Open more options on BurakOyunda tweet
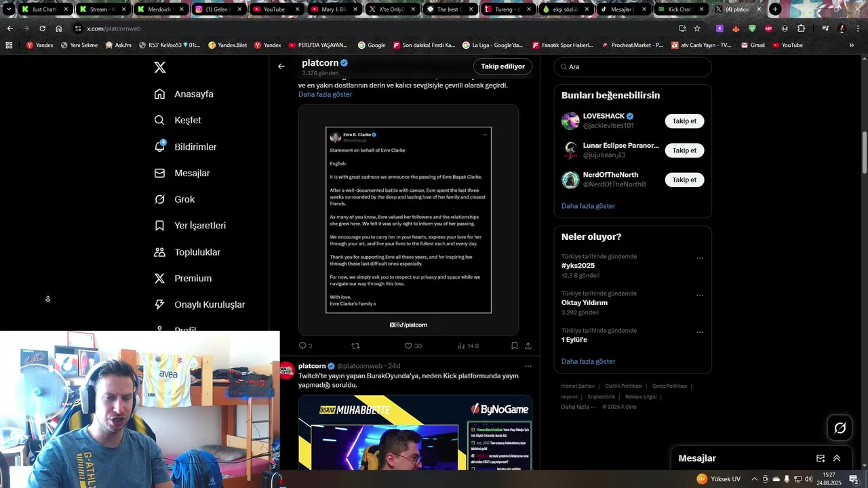Image resolution: width=868 pixels, height=488 pixels. (528, 366)
